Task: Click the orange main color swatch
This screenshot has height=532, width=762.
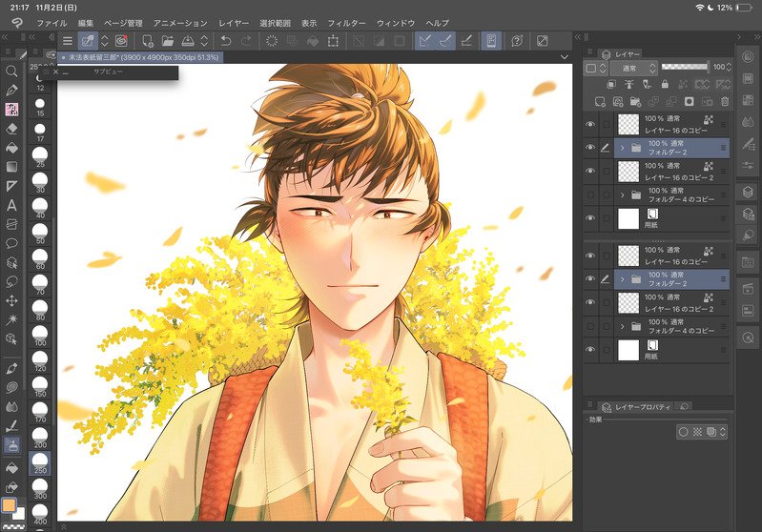Action: [9, 505]
